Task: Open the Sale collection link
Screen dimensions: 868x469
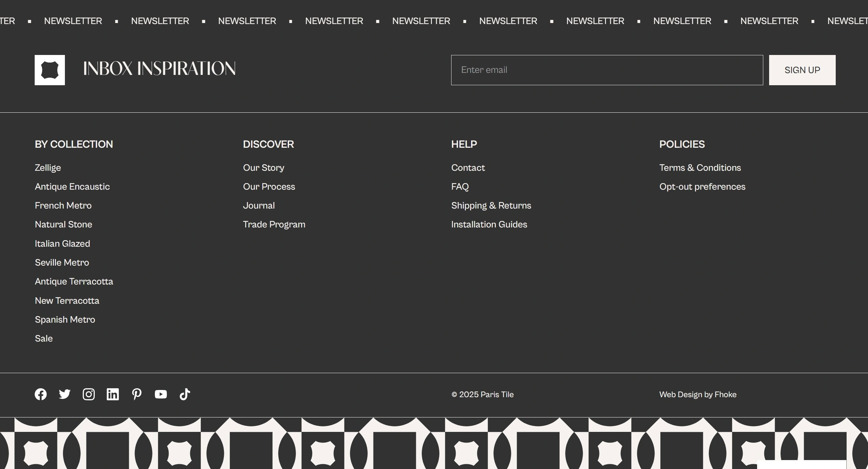Action: click(44, 338)
